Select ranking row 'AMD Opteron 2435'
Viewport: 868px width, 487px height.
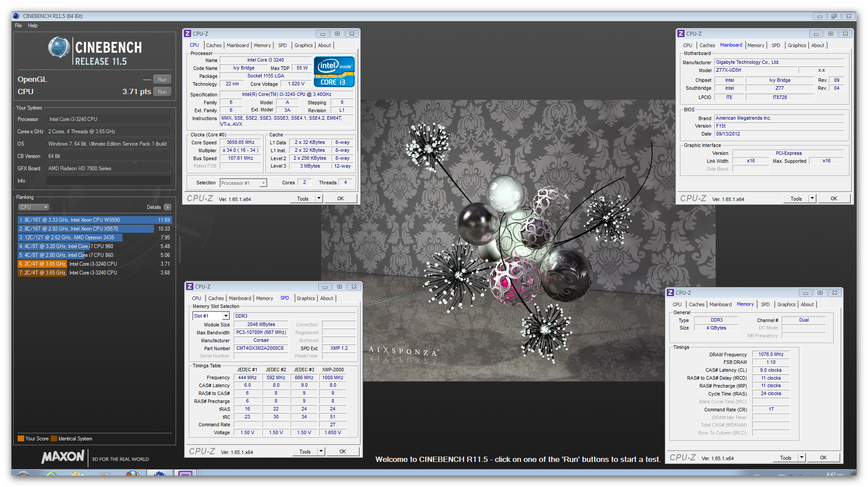coord(95,238)
